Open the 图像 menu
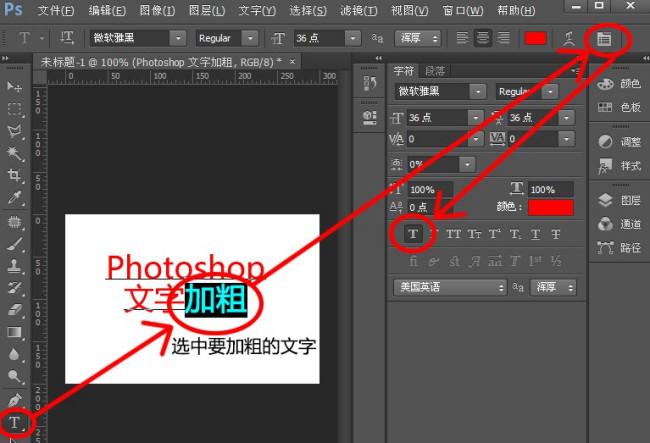 click(158, 10)
